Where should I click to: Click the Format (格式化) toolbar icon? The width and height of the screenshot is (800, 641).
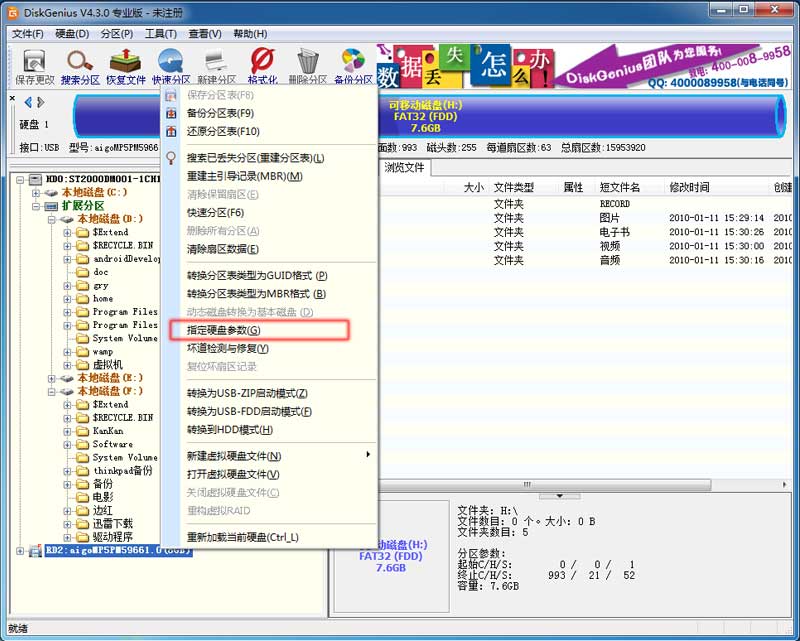[x=262, y=62]
